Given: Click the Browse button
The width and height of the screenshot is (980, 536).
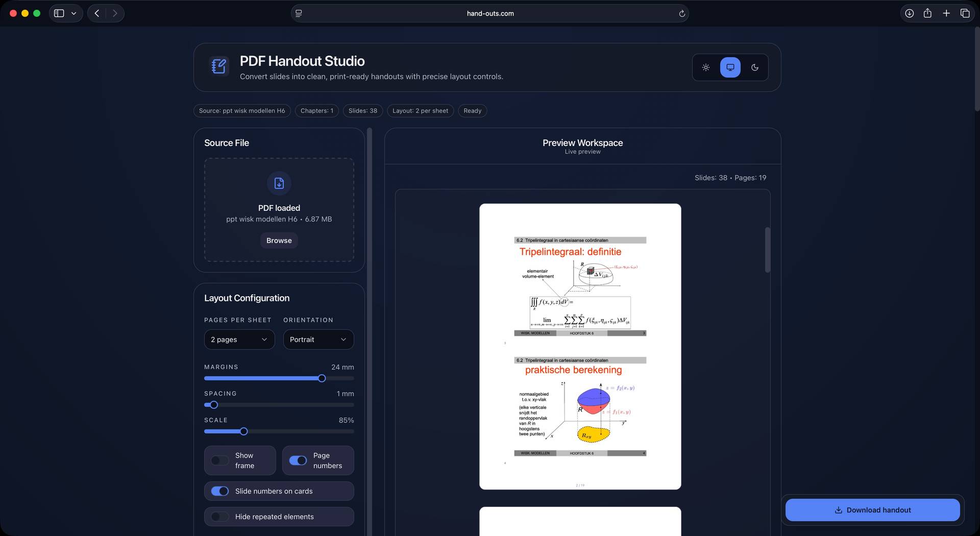Looking at the screenshot, I should [279, 240].
